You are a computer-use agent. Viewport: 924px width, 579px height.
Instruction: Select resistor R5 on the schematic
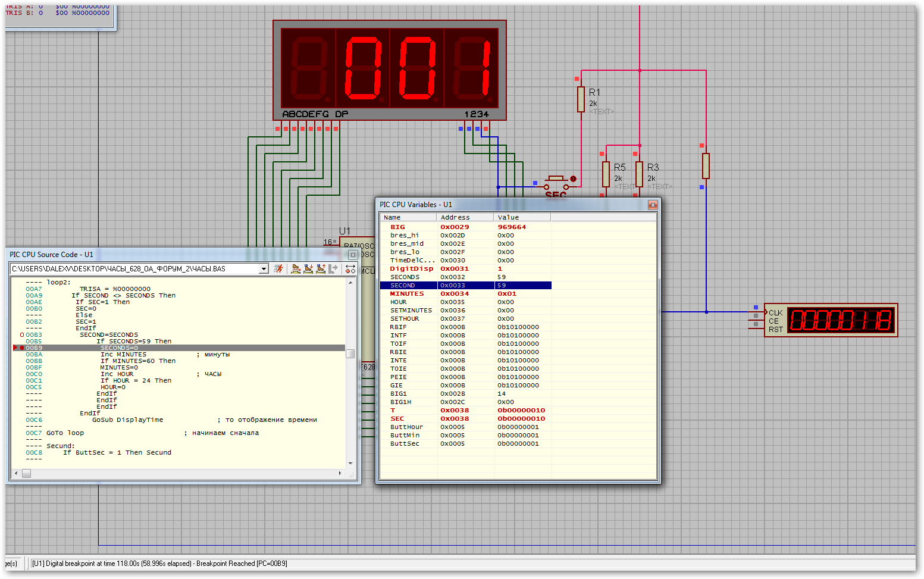[606, 174]
